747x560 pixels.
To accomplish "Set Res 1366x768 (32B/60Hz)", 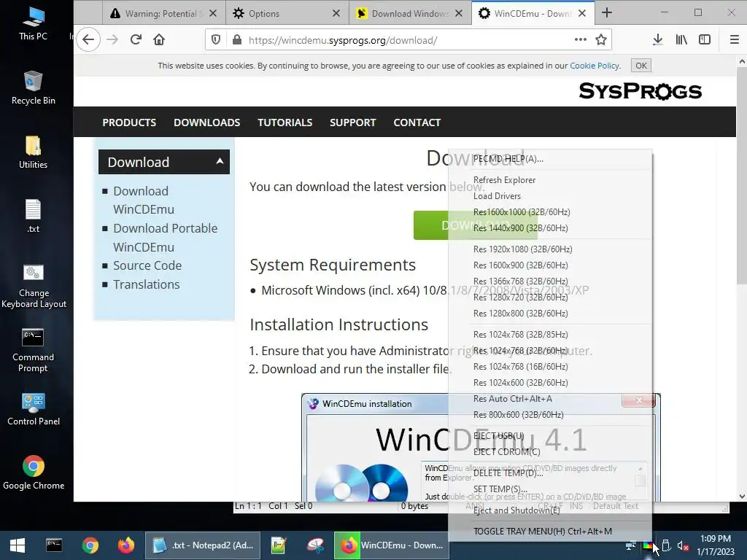I will coord(550,281).
